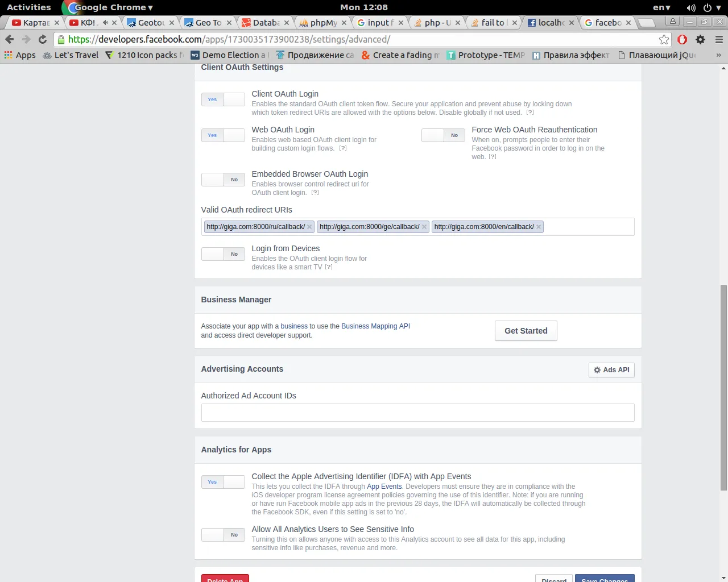Switch to the 'input f' Google tab
The height and width of the screenshot is (582, 728).
click(x=380, y=23)
